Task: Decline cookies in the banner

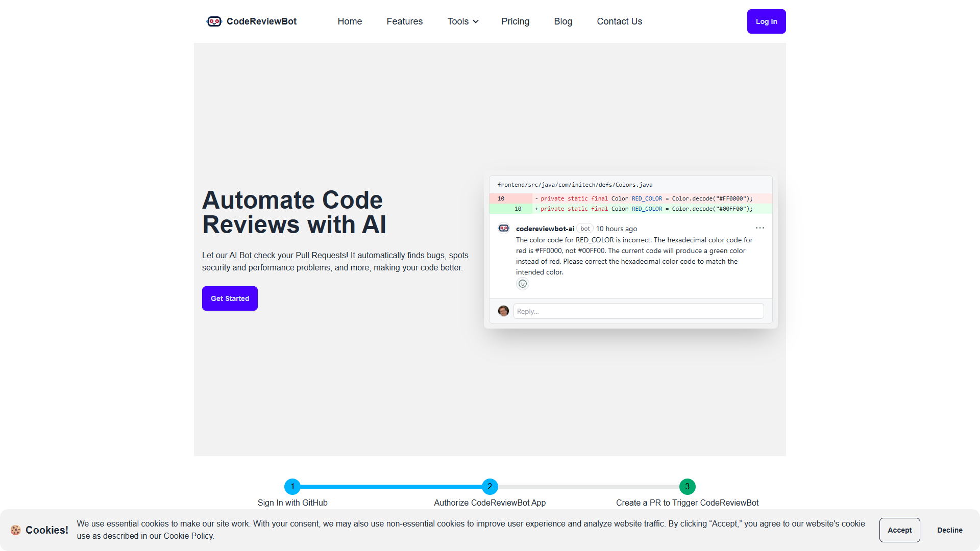Action: pyautogui.click(x=950, y=530)
